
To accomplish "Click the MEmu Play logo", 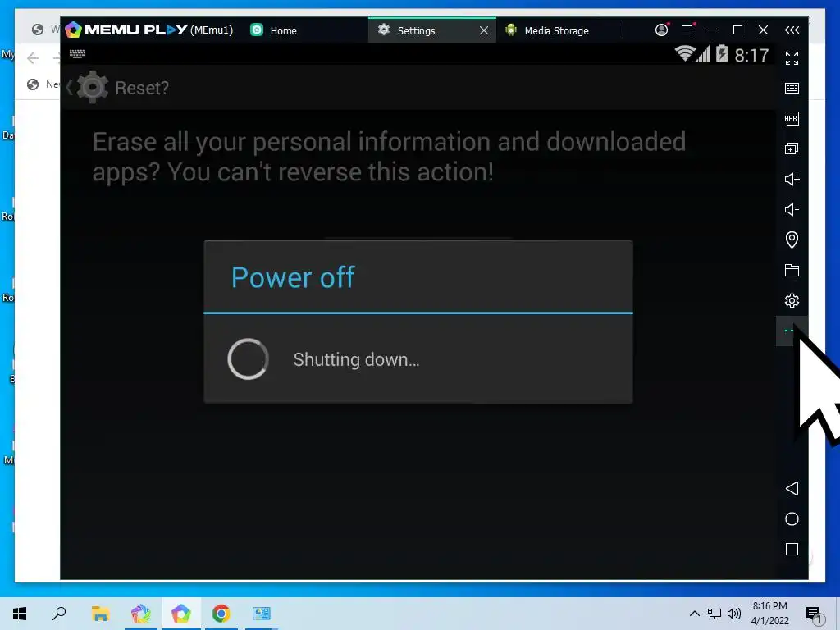I will pos(126,30).
